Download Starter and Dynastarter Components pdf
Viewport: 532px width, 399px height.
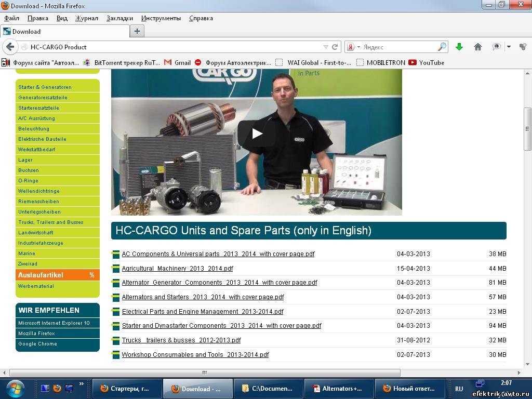221,325
